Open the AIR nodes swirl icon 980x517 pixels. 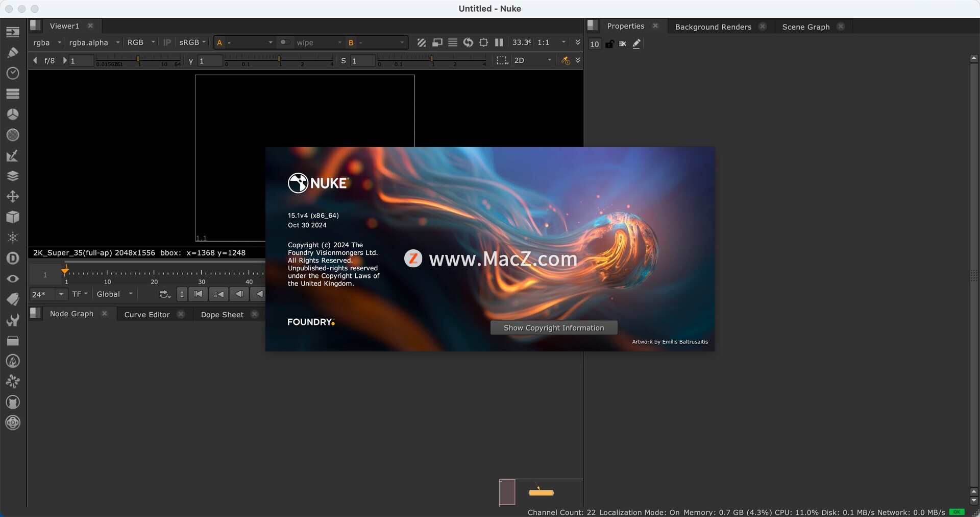pyautogui.click(x=13, y=382)
